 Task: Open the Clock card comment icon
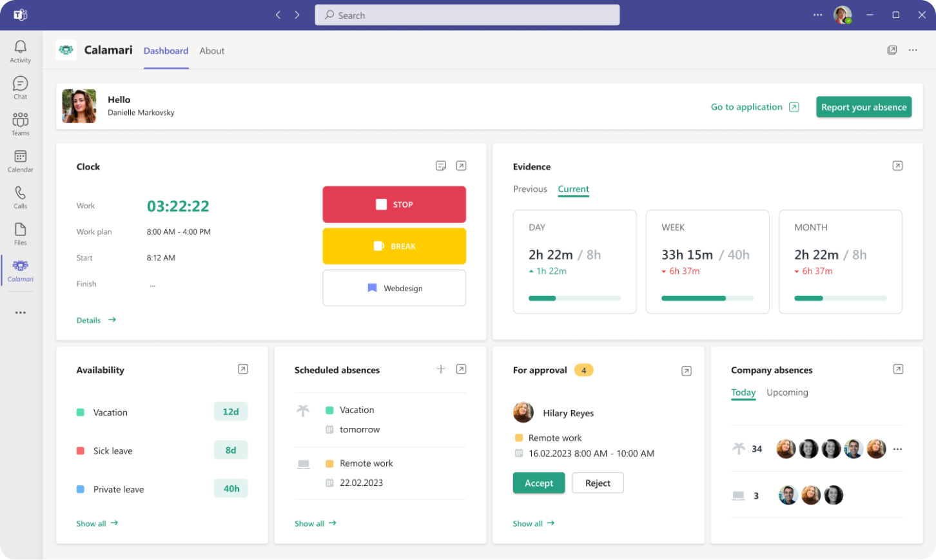(x=441, y=166)
